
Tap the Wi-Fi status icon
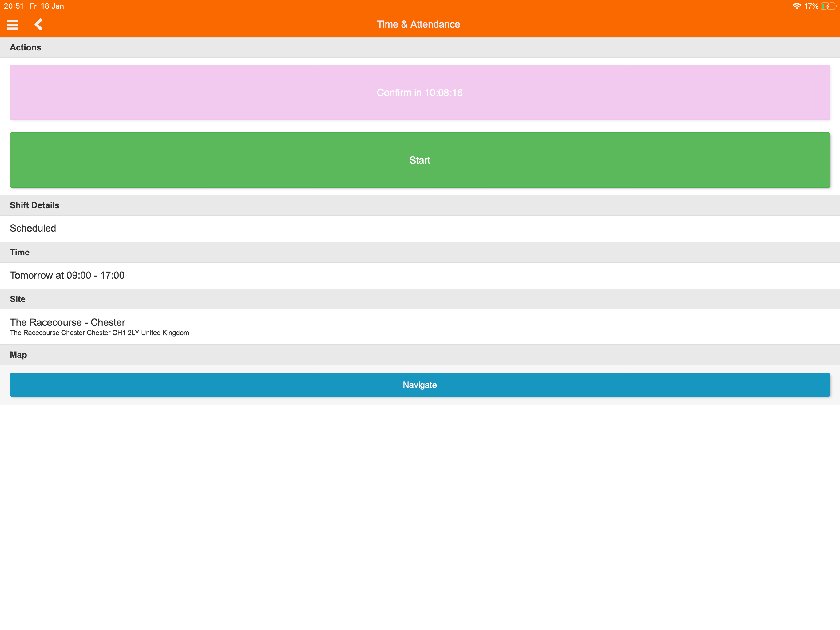(796, 6)
